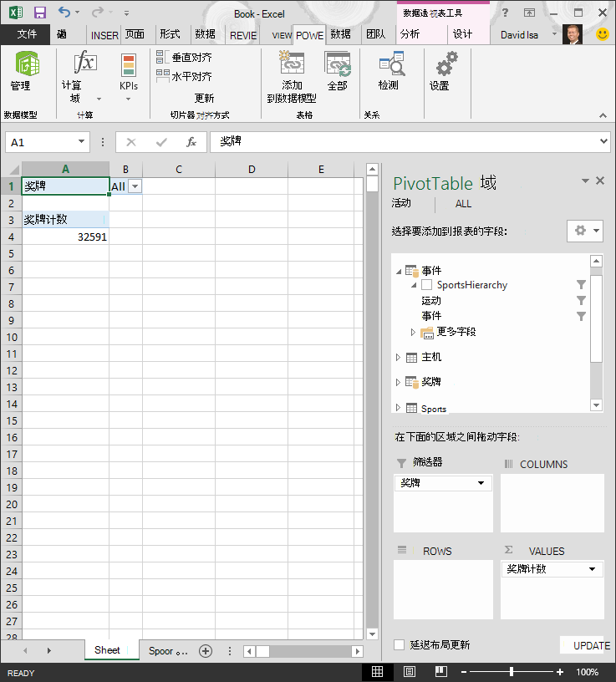The width and height of the screenshot is (616, 682).
Task: Click the horizontal sheet scrollbar thumb
Action: tap(262, 651)
